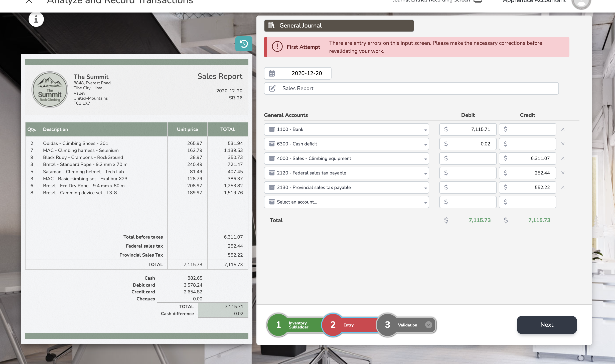Click the edit pencil icon near Sales Report

(272, 88)
